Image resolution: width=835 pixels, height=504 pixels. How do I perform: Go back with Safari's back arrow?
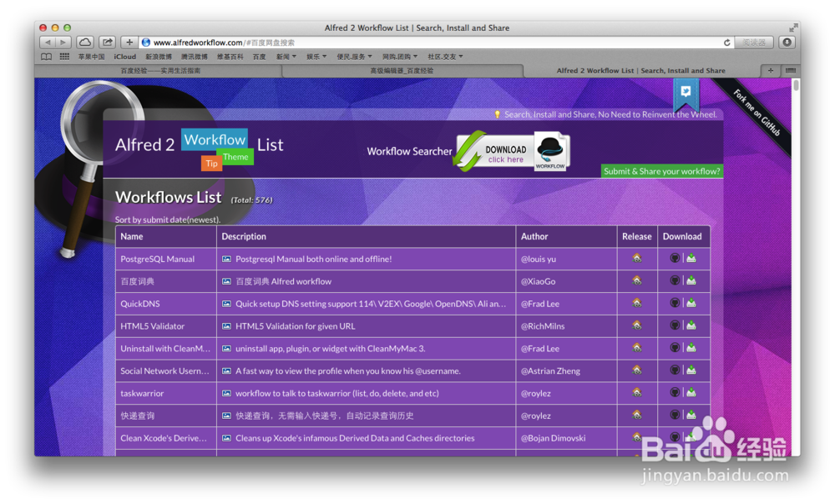[48, 42]
